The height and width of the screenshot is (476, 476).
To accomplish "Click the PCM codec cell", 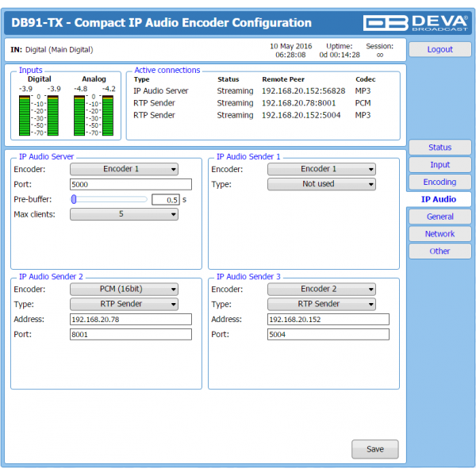I will coord(363,103).
